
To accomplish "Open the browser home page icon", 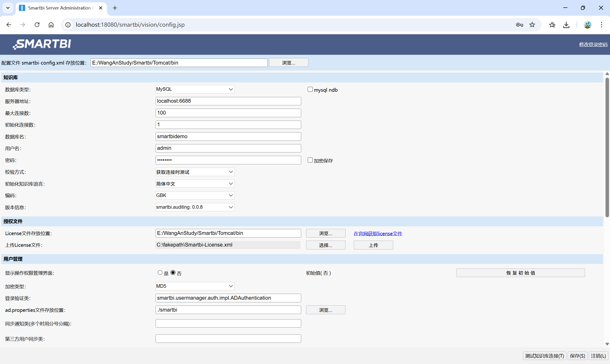I will pos(51,25).
